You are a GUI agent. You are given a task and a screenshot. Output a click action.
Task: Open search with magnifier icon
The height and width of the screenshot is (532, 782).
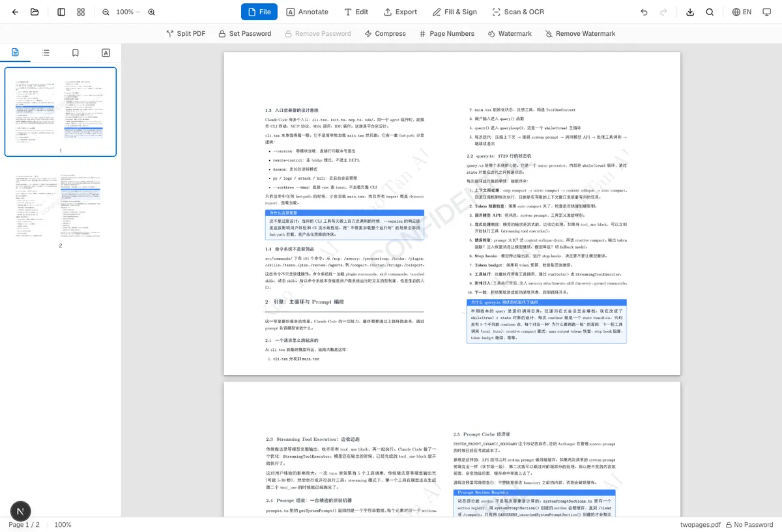[x=710, y=12]
